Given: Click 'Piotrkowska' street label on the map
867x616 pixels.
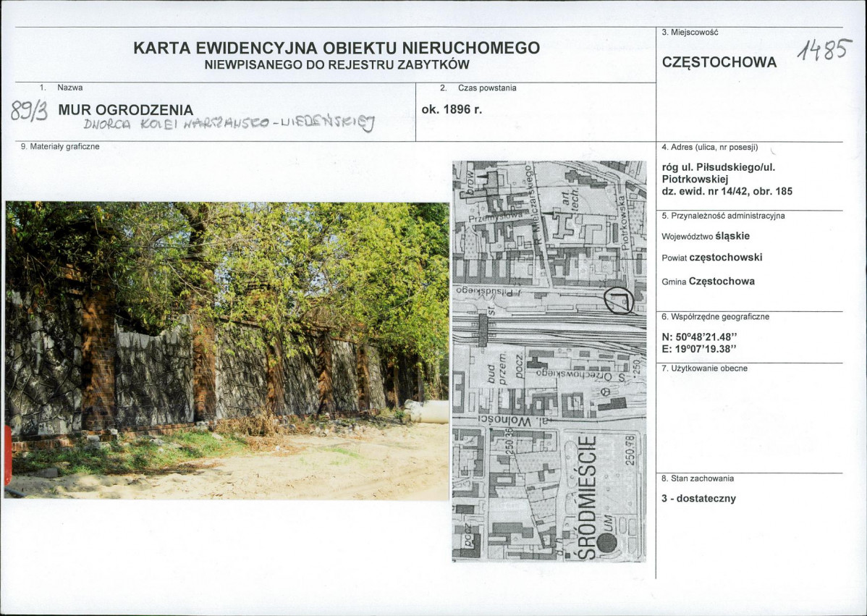Looking at the screenshot, I should tap(625, 223).
